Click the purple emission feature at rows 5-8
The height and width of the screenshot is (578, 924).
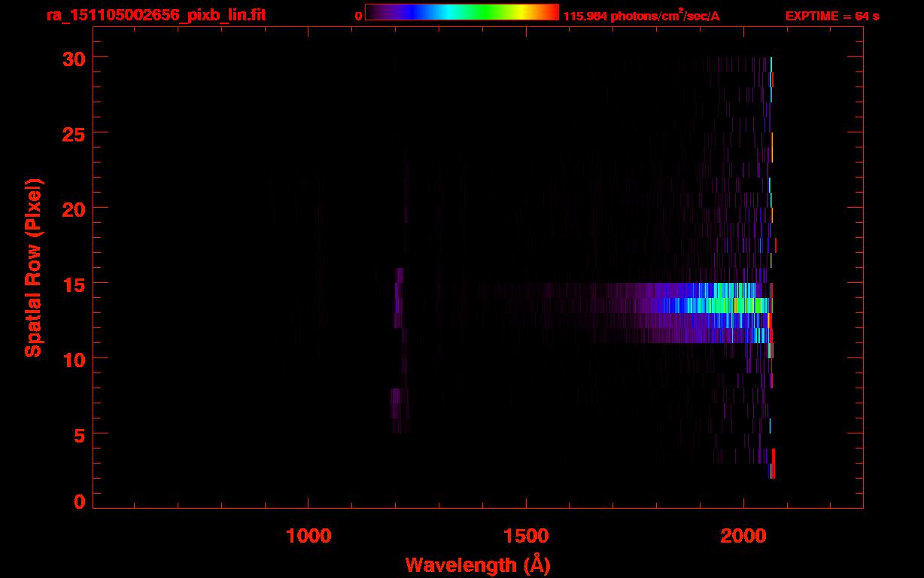400,410
